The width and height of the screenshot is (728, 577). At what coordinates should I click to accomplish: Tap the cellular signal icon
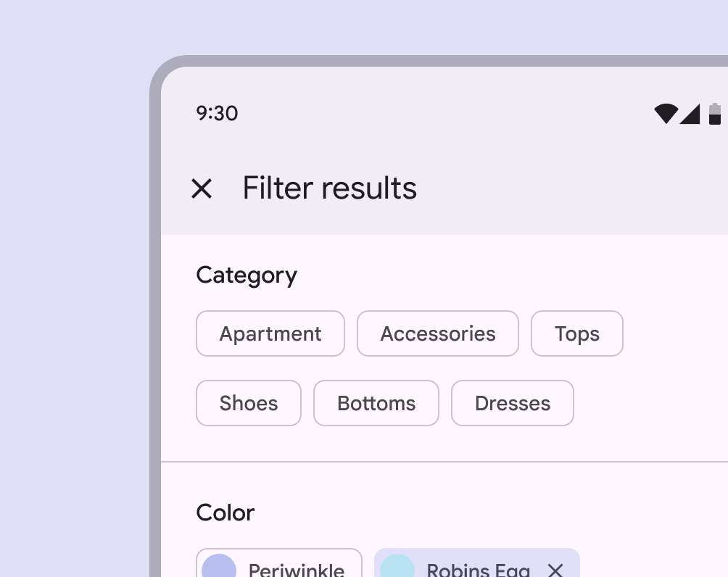point(690,114)
